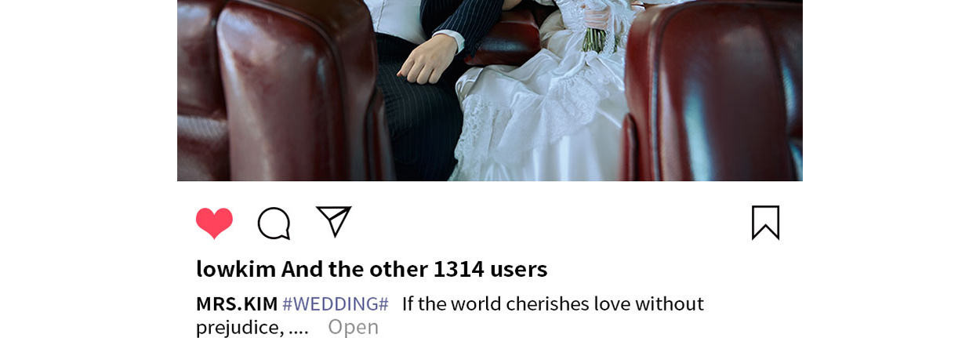Visit the MRS.KIM profile name
Image resolution: width=980 pixels, height=338 pixels.
[237, 303]
